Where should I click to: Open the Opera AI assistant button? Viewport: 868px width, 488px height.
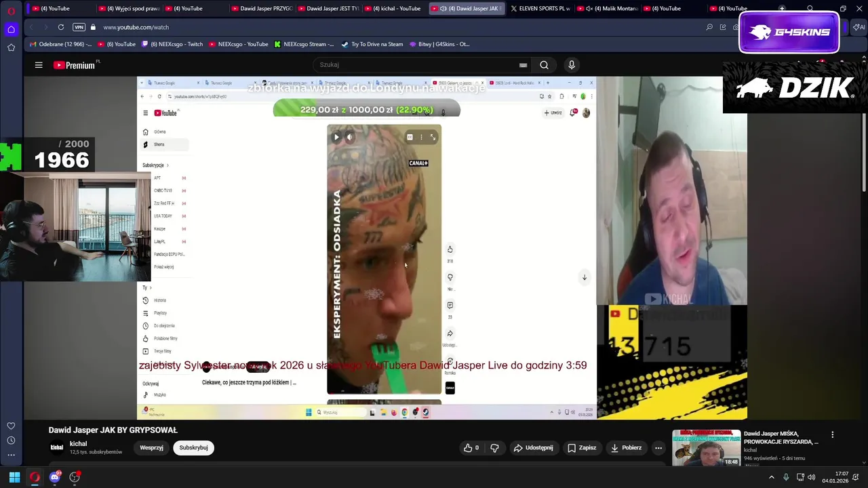coord(859,27)
